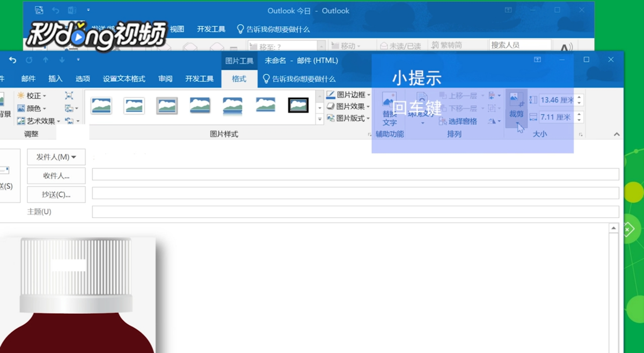Increase picture height with up stepper

click(580, 97)
